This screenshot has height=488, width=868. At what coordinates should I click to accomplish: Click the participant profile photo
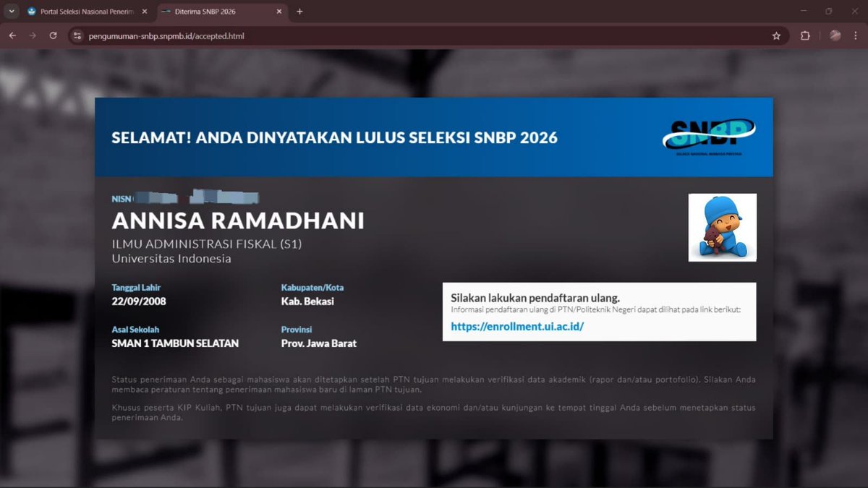tap(722, 227)
